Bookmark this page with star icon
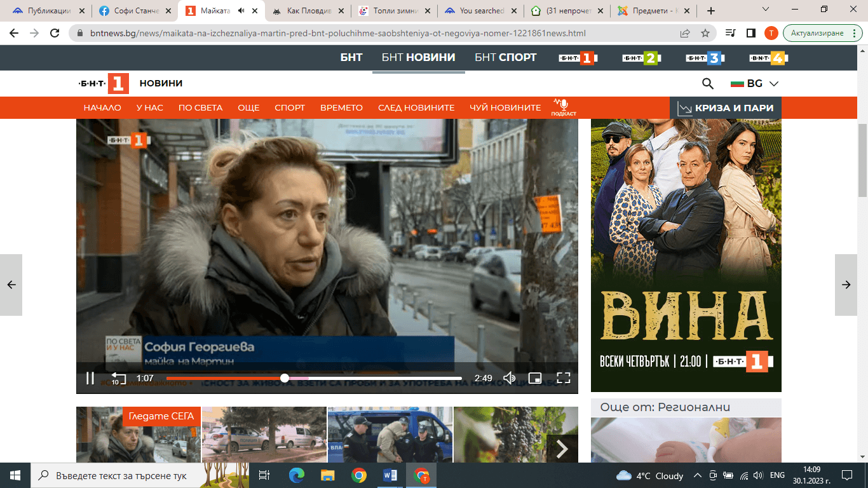 [705, 33]
